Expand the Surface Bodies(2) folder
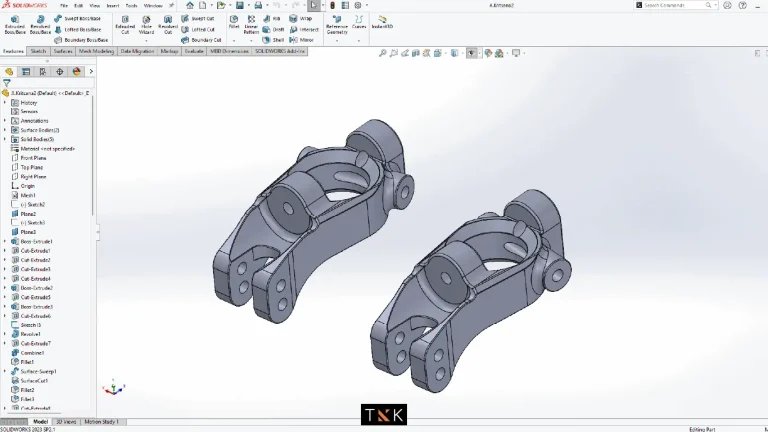This screenshot has height=432, width=768. click(5, 130)
